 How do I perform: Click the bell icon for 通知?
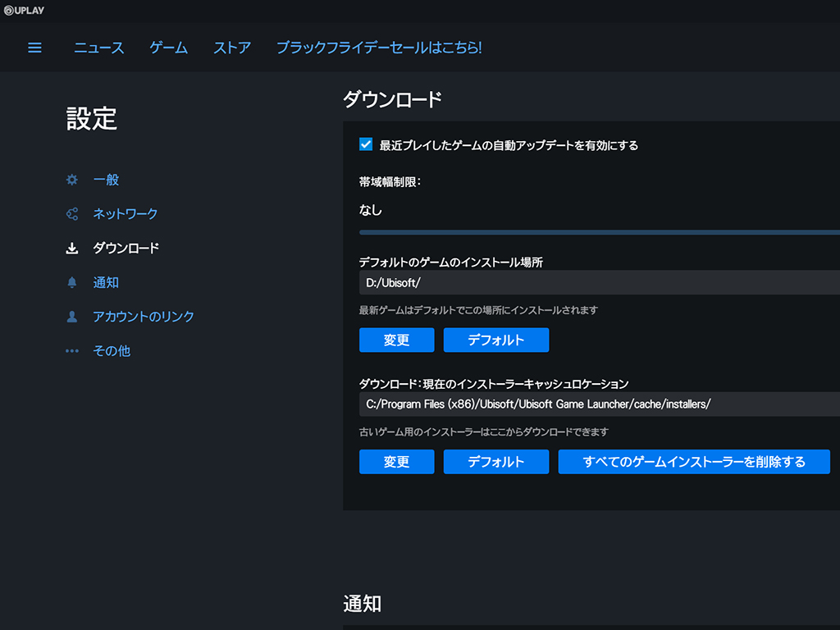(x=72, y=283)
